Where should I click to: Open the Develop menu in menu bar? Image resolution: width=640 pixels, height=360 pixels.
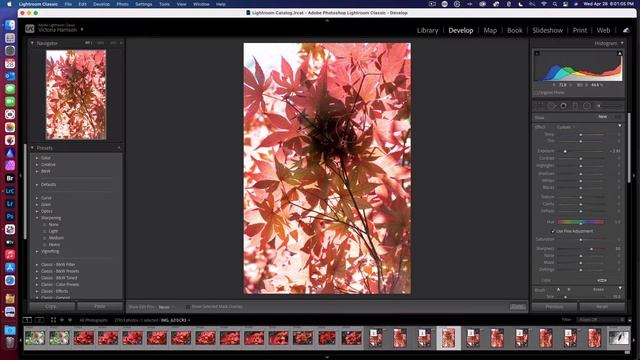[x=101, y=4]
